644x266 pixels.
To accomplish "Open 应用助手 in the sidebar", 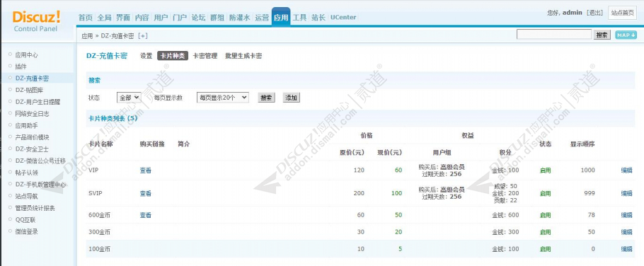I will tap(27, 126).
